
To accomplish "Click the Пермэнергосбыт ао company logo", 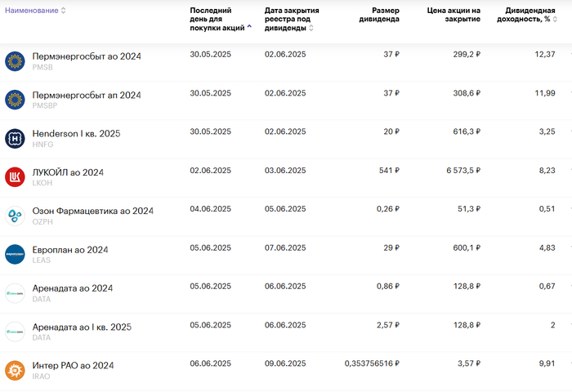I will pos(16,61).
